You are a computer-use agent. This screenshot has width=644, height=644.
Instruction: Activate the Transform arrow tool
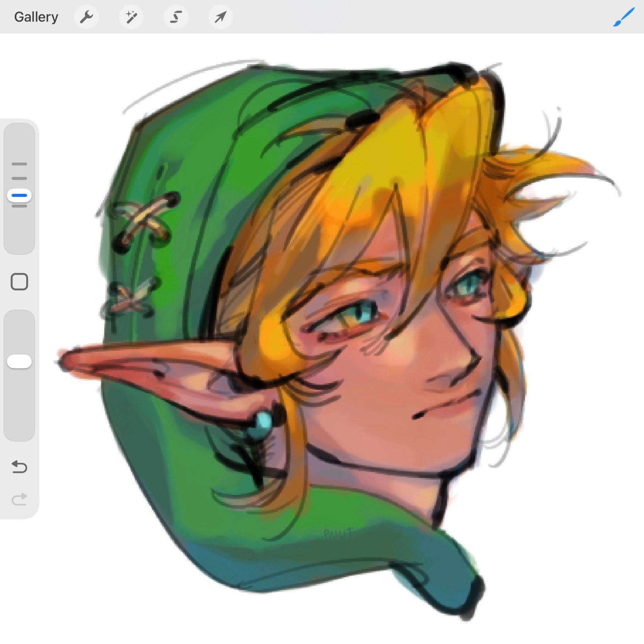click(220, 17)
